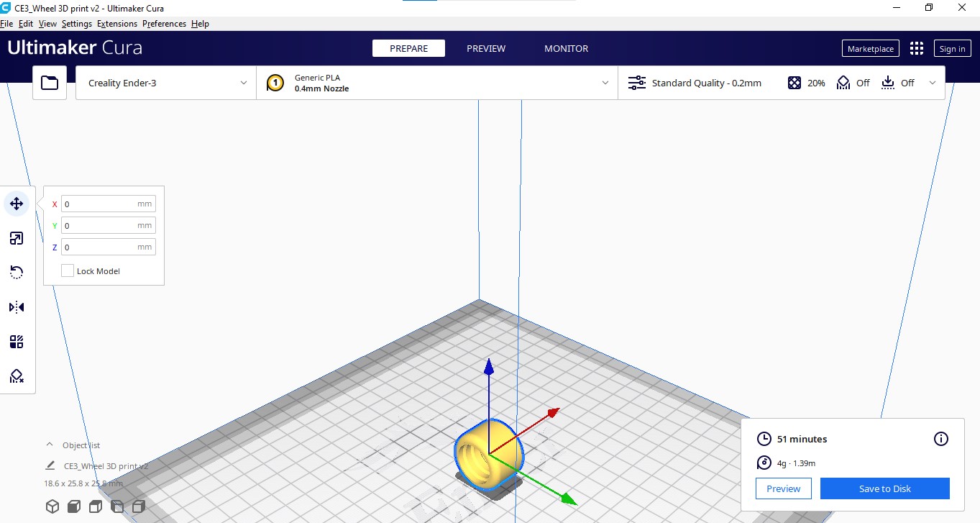Screen dimensions: 980x523
Task: Click the 20% infill icon
Action: tap(794, 83)
